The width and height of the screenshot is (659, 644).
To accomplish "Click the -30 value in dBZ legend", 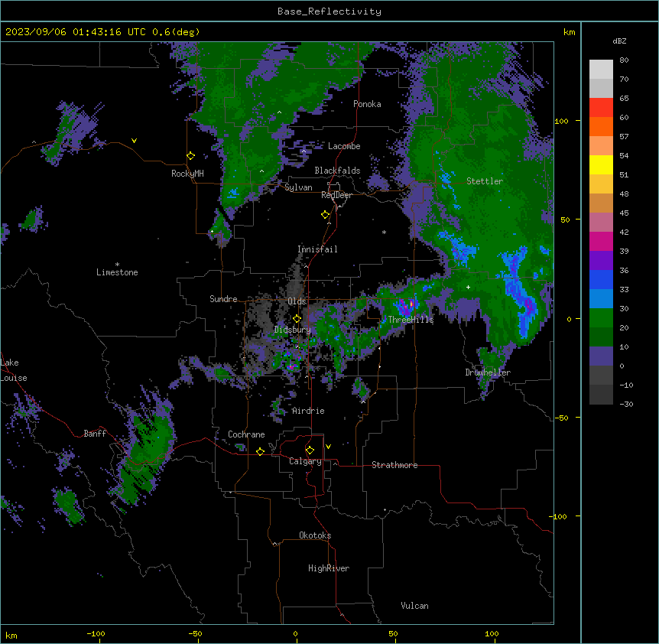I will coord(626,404).
